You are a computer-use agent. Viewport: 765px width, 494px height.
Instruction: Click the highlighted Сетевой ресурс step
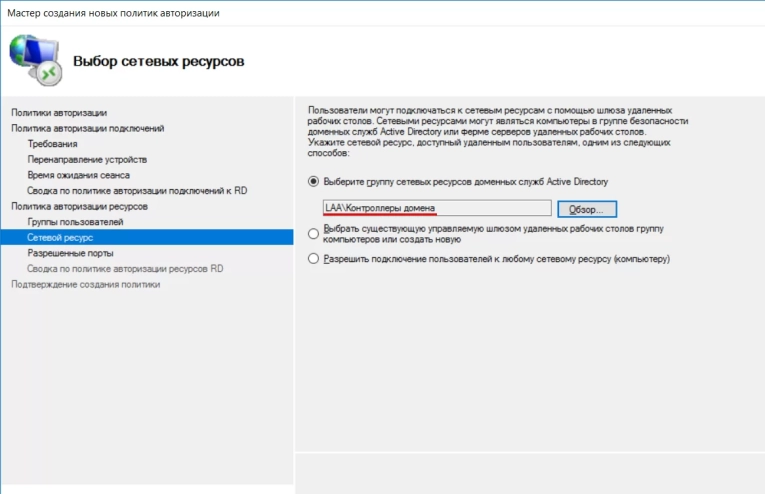pos(147,237)
